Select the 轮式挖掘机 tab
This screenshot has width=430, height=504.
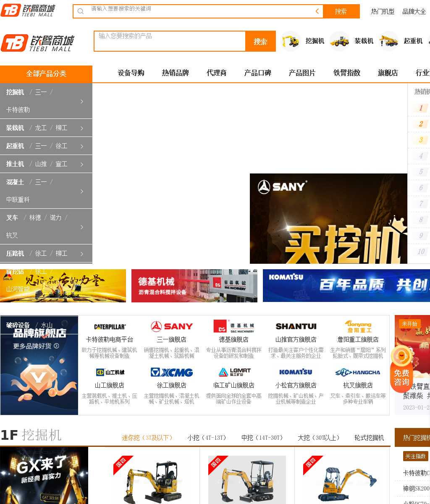click(x=369, y=438)
